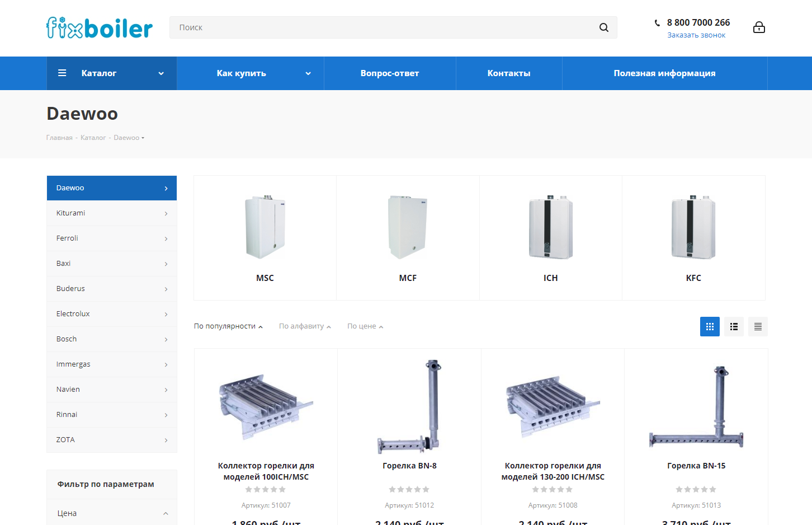This screenshot has width=812, height=525.
Task: Switch to list view with thumbnails
Action: pos(734,327)
